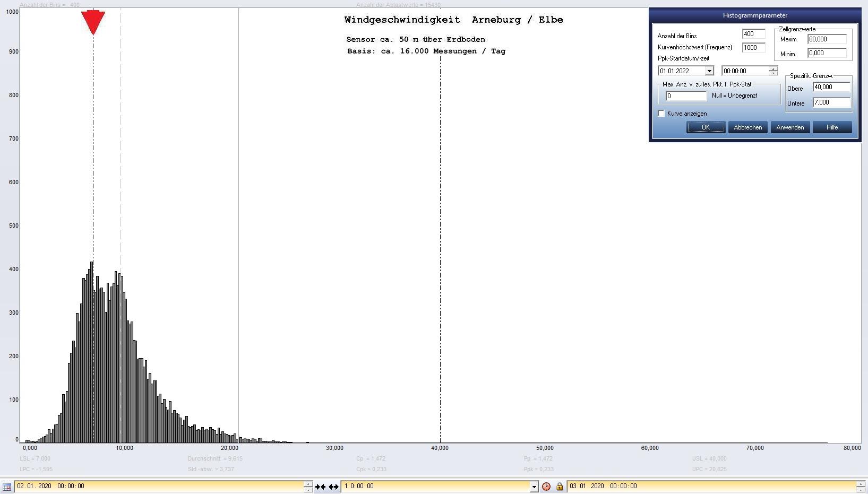Click the 'LPC = -1,595' label
Image resolution: width=868 pixels, height=494 pixels.
coord(36,470)
